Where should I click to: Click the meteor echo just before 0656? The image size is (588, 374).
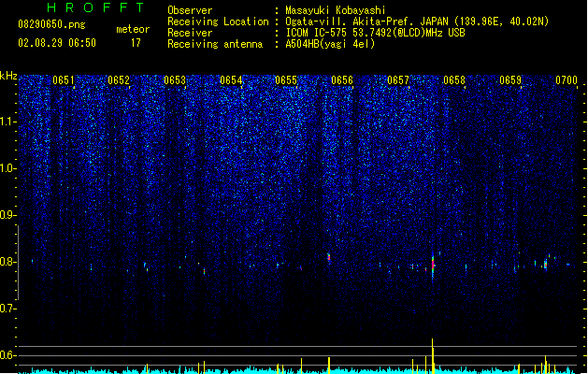(329, 258)
